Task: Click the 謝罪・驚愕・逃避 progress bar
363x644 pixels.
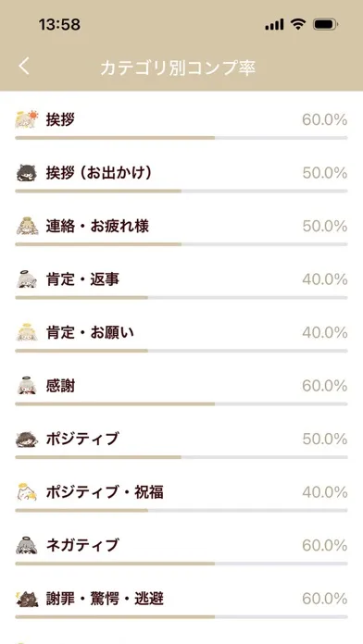Action: point(181,617)
